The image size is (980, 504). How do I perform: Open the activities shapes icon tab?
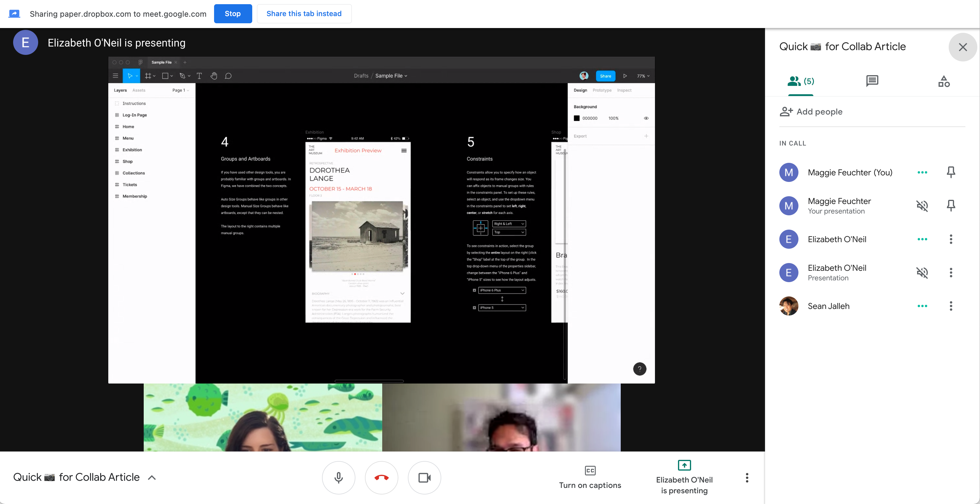coord(944,81)
